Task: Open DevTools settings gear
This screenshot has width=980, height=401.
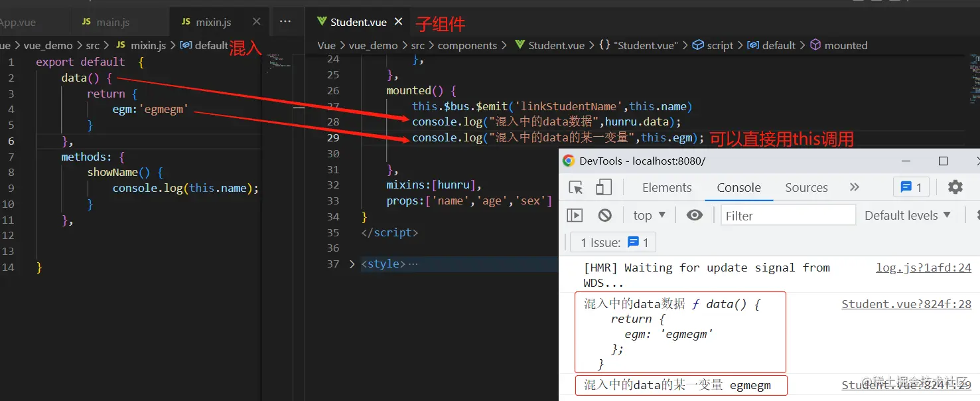Action: [955, 187]
